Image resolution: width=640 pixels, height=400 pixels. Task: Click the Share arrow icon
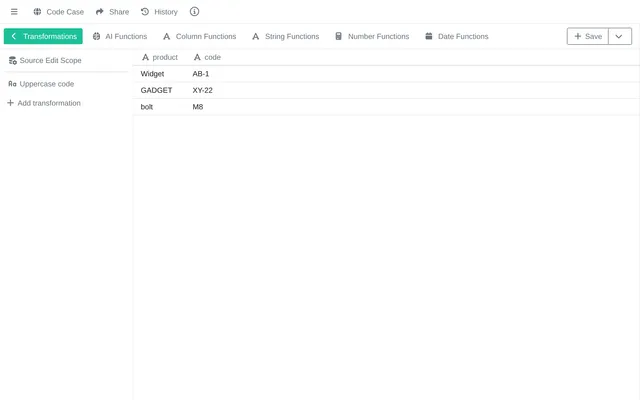(x=100, y=12)
